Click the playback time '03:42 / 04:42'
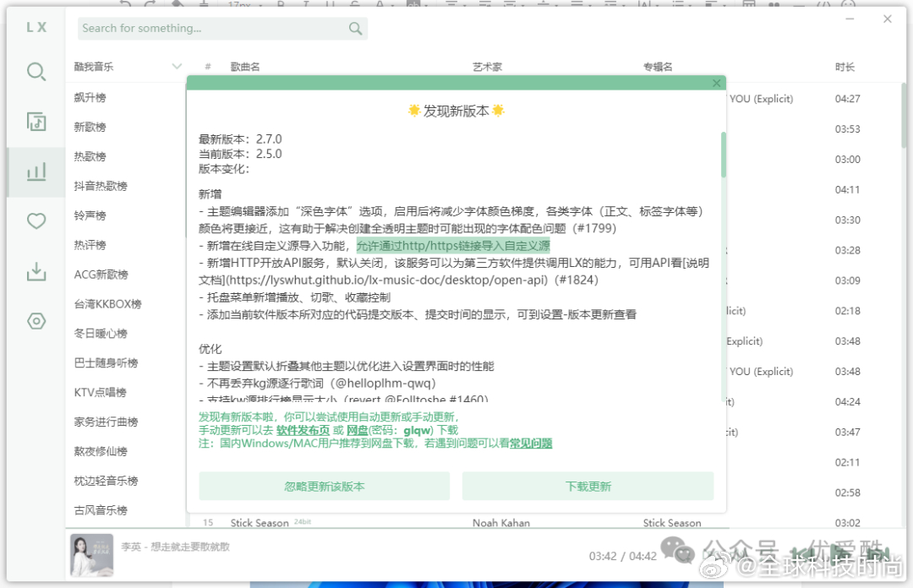Screen dimensions: 913x588 [622, 556]
